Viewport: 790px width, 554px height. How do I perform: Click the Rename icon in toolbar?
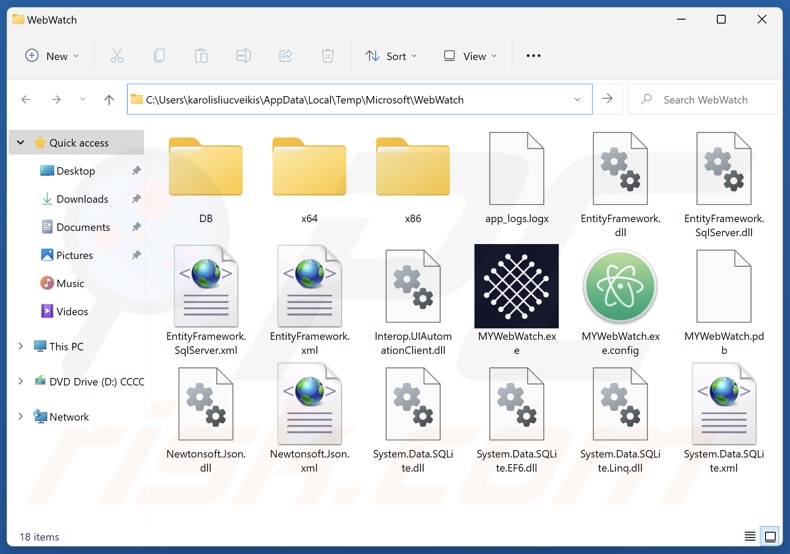[x=243, y=56]
